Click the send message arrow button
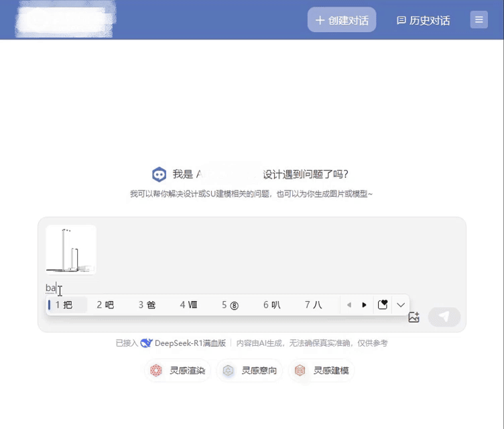 [444, 317]
